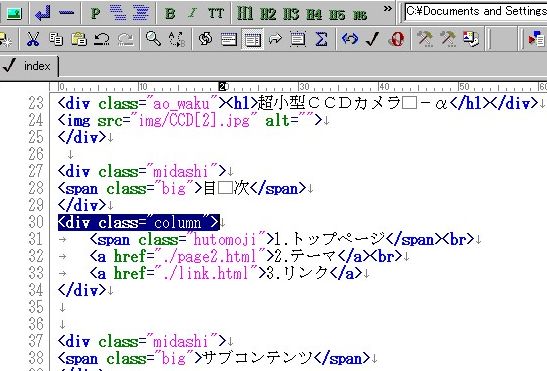Click the Undo arrow icon
This screenshot has height=371, width=547.
102,39
